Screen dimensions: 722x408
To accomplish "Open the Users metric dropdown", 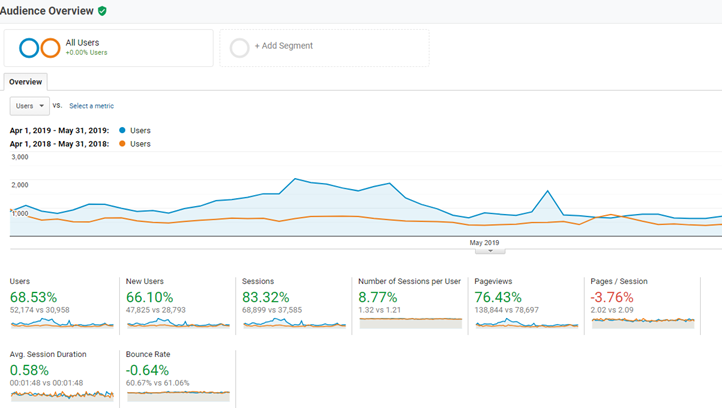I will point(29,106).
